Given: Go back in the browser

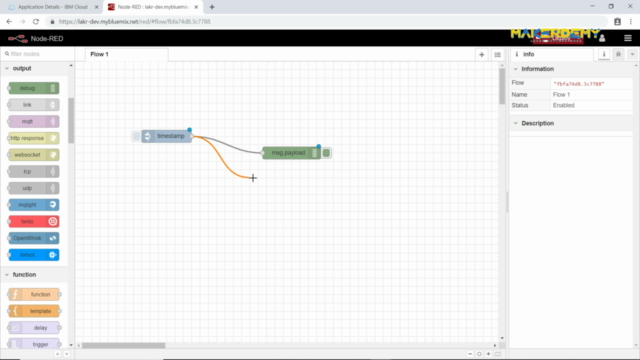Looking at the screenshot, I should [9, 22].
